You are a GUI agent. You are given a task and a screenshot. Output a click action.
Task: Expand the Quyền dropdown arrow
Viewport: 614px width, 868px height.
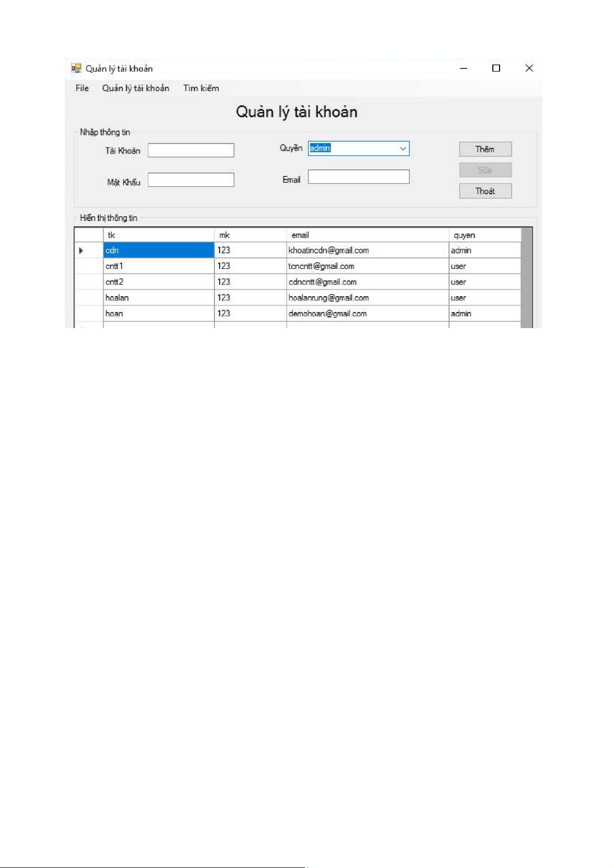[403, 149]
